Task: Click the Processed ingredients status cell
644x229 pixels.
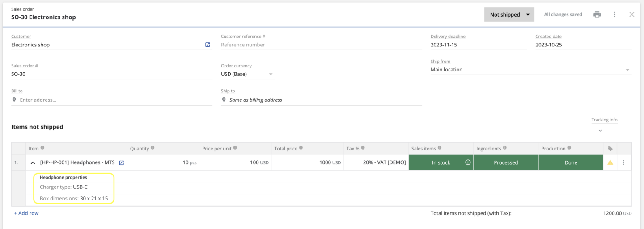Action: coord(505,162)
